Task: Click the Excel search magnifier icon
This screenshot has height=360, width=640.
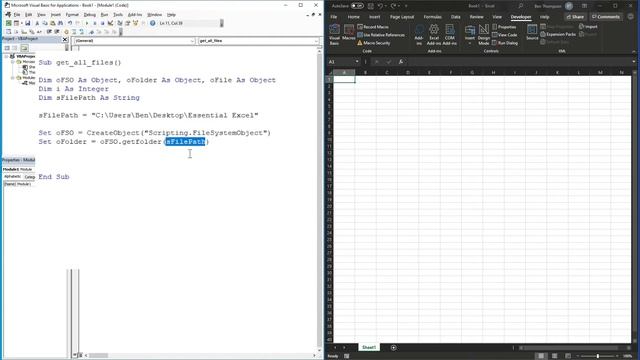Action: tap(520, 6)
